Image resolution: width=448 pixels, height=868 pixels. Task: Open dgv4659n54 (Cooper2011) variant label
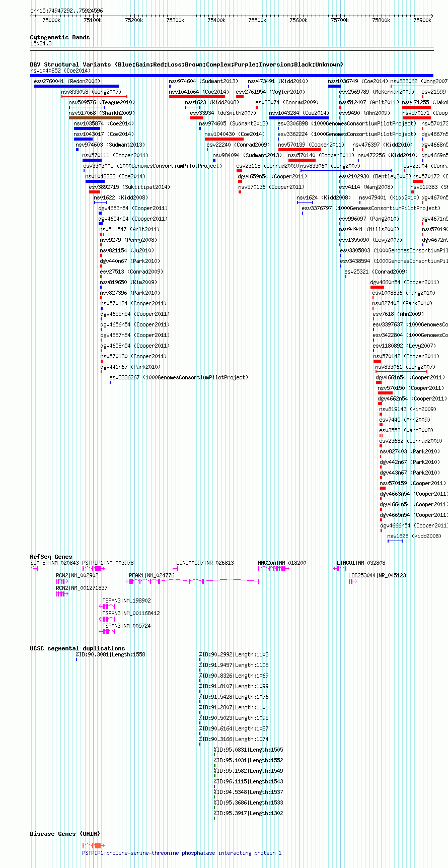[x=272, y=176]
